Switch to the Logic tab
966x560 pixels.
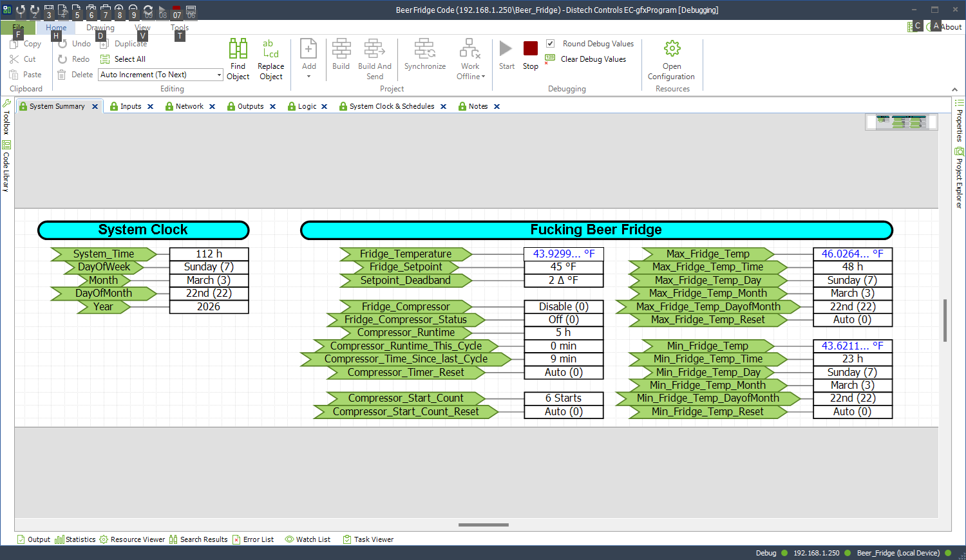pos(307,107)
